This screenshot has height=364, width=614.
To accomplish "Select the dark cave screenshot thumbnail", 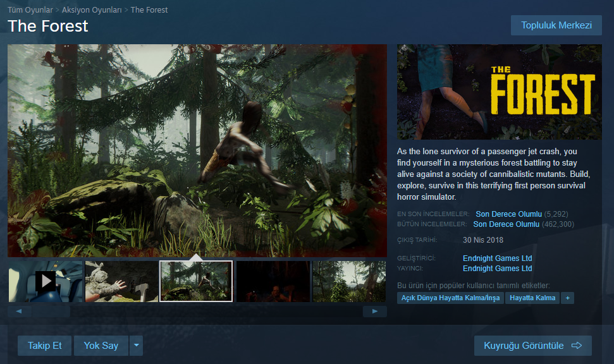I will point(273,281).
